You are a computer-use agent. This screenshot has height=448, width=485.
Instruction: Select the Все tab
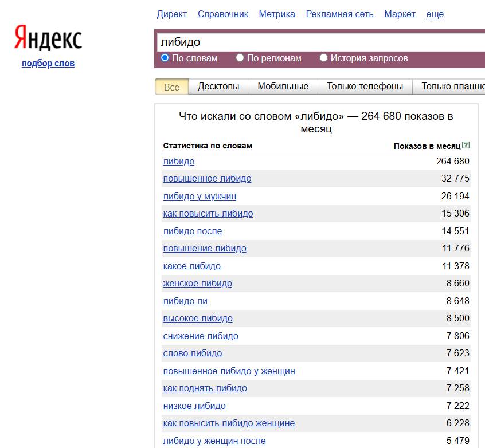tap(171, 87)
